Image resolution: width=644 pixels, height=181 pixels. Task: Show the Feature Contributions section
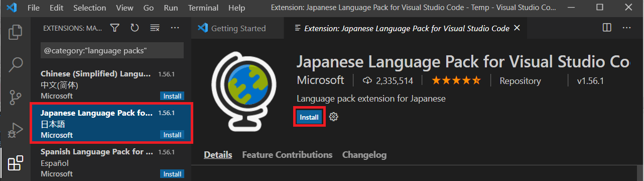pos(287,155)
